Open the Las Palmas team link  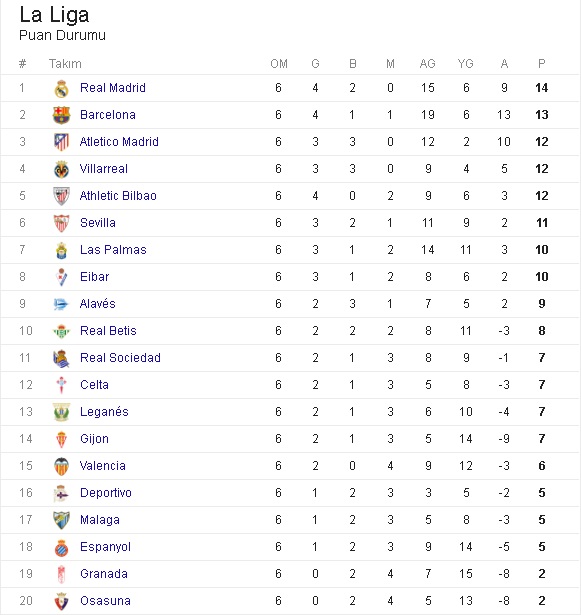tap(113, 250)
